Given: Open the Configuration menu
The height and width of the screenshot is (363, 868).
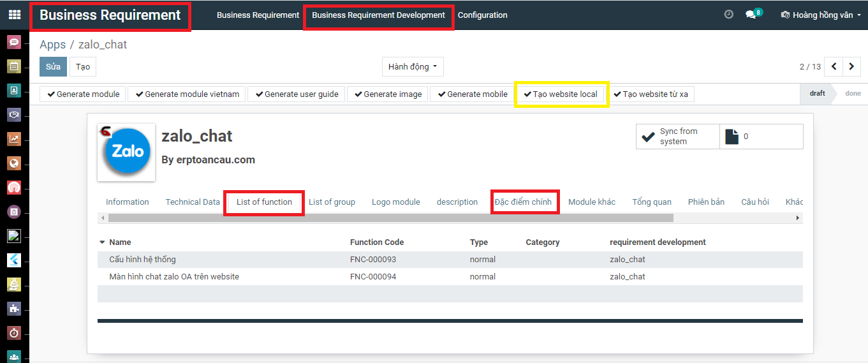Looking at the screenshot, I should 483,15.
